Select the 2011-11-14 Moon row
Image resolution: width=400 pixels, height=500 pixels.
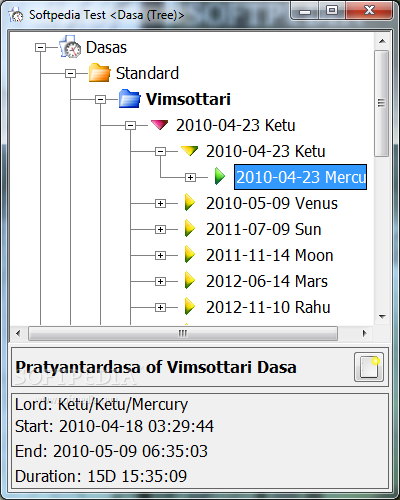tap(270, 255)
